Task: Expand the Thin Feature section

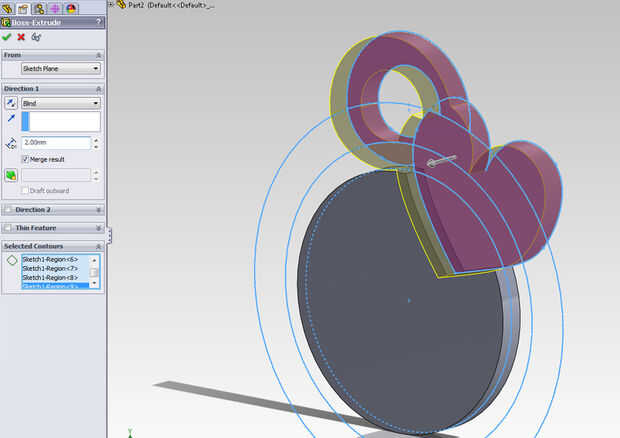Action: (98, 228)
